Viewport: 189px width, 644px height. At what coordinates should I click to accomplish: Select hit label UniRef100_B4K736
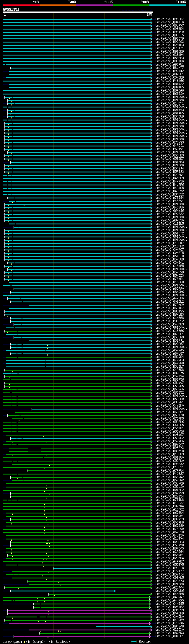tap(170, 182)
